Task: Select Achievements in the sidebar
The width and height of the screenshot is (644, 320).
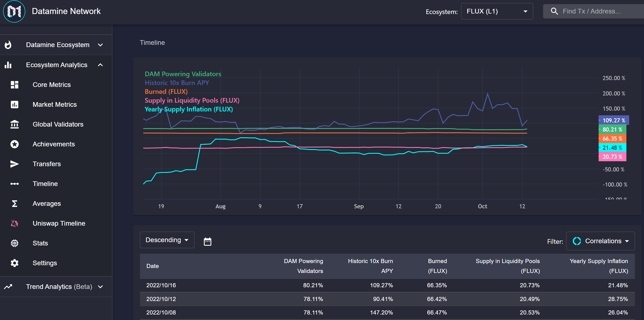Action: (x=54, y=144)
